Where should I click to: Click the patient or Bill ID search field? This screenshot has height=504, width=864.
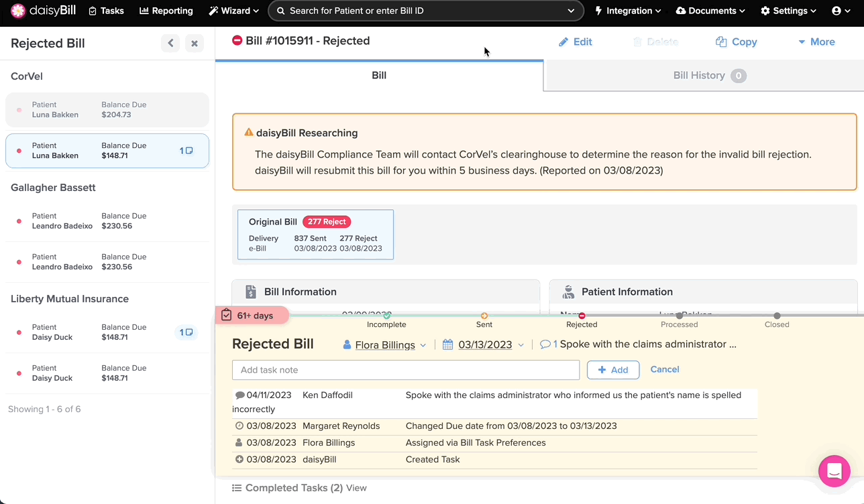(426, 11)
